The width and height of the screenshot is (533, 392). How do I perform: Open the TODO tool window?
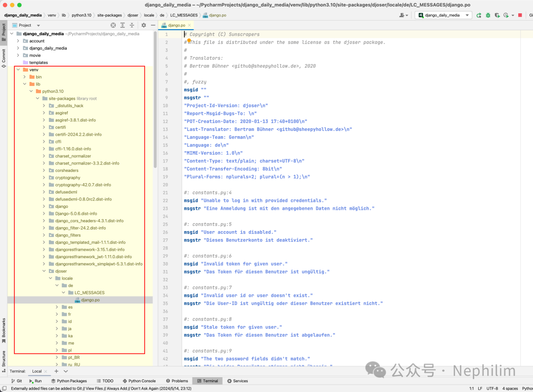[x=105, y=381]
